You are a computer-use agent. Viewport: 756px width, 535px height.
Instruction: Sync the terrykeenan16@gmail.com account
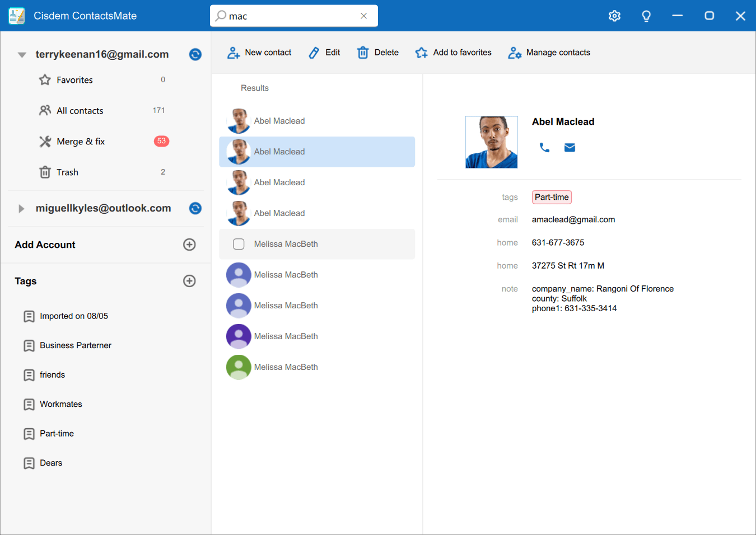point(195,54)
